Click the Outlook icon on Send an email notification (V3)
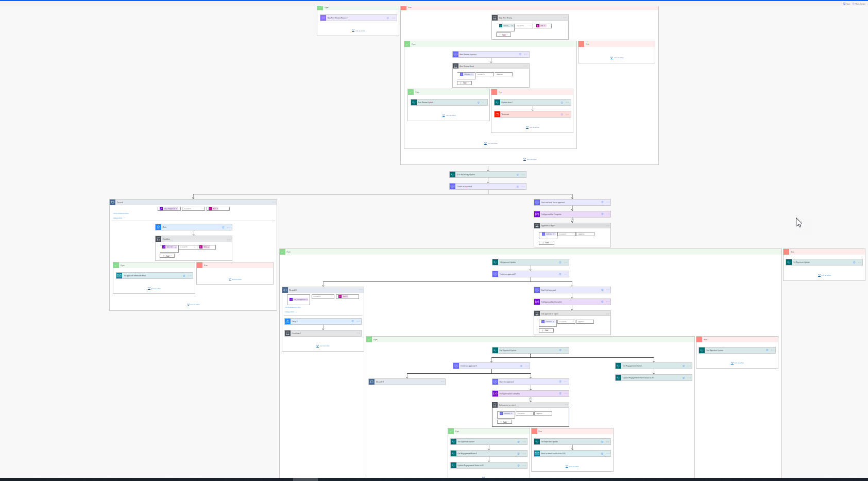 pyautogui.click(x=538, y=454)
